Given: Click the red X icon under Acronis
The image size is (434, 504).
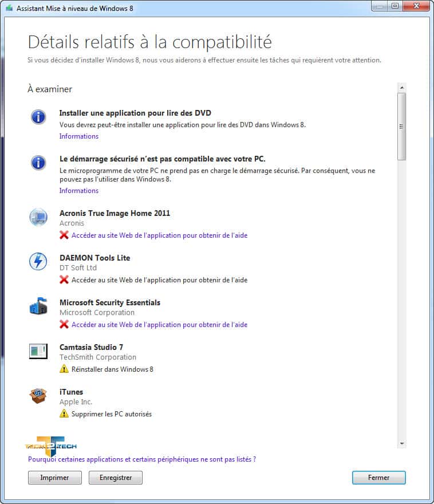Looking at the screenshot, I should pyautogui.click(x=64, y=235).
